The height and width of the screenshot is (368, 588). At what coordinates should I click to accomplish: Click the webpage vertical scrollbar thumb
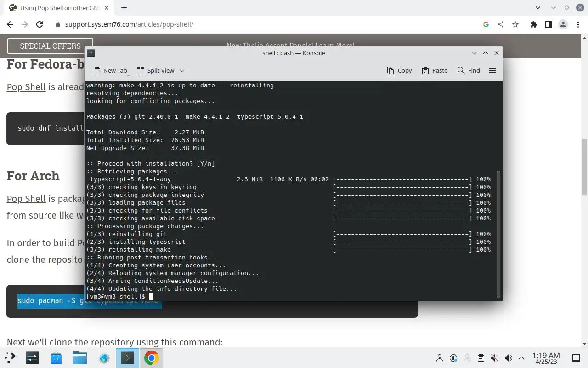(x=584, y=167)
